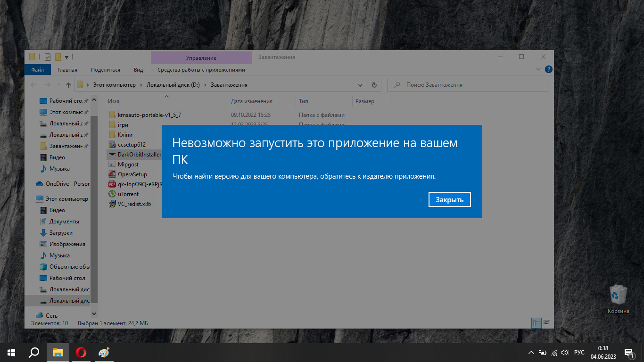Image resolution: width=644 pixels, height=362 pixels.
Task: Collapse the ribbon with chevron
Action: pos(539,69)
